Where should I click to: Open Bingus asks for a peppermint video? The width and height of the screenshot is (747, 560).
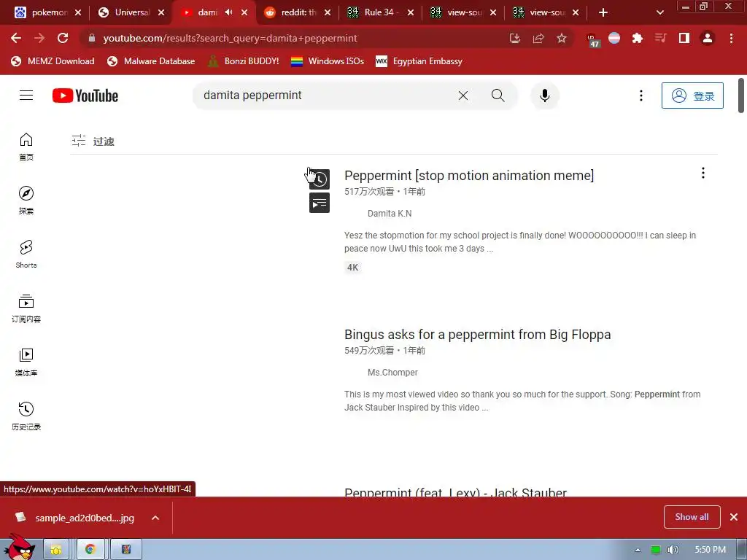click(477, 335)
